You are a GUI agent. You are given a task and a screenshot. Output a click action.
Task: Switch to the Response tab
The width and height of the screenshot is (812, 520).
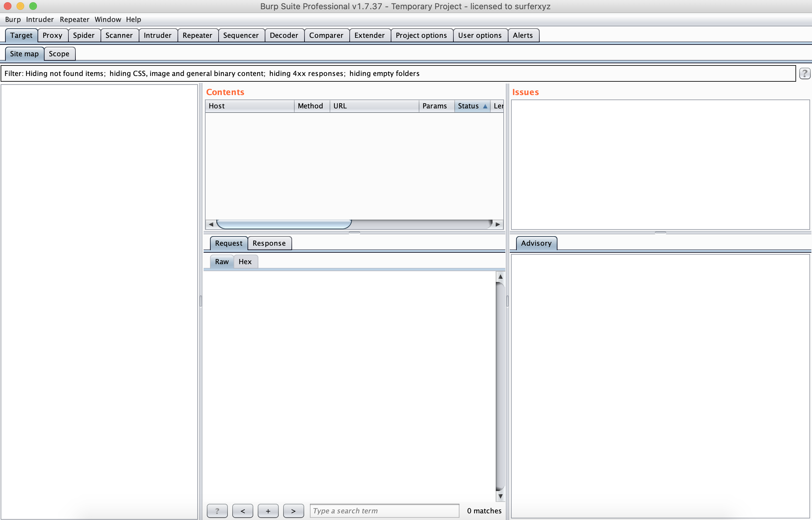coord(269,243)
